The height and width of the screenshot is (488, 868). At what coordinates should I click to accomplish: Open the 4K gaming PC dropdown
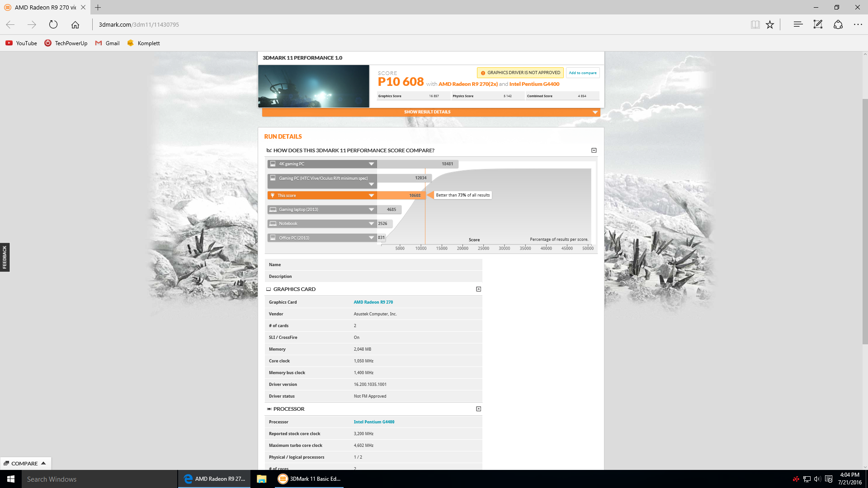pyautogui.click(x=322, y=164)
